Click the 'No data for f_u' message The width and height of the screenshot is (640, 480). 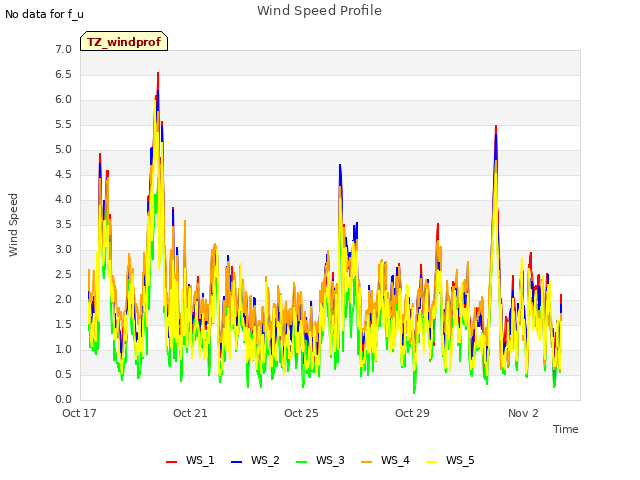(44, 14)
